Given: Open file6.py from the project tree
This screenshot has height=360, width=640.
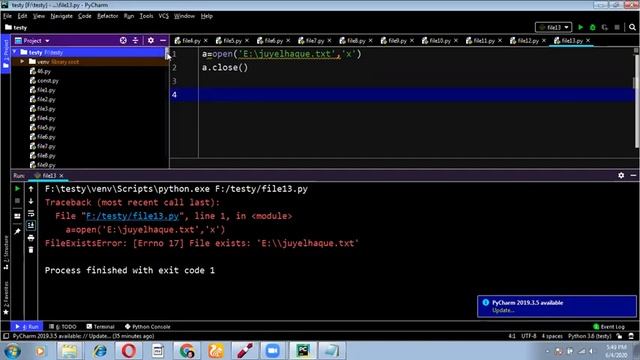Looking at the screenshot, I should tap(42, 137).
